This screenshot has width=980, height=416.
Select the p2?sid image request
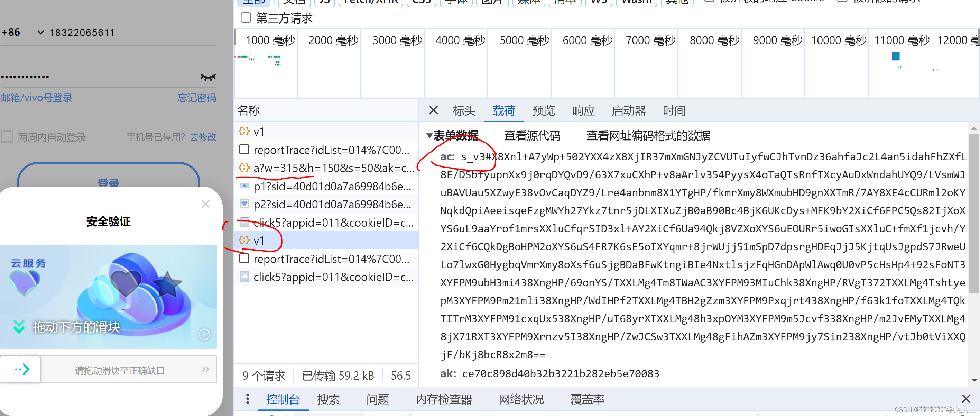pos(332,205)
